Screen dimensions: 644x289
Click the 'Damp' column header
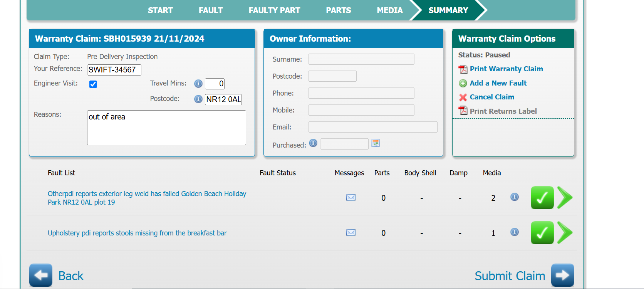click(458, 173)
